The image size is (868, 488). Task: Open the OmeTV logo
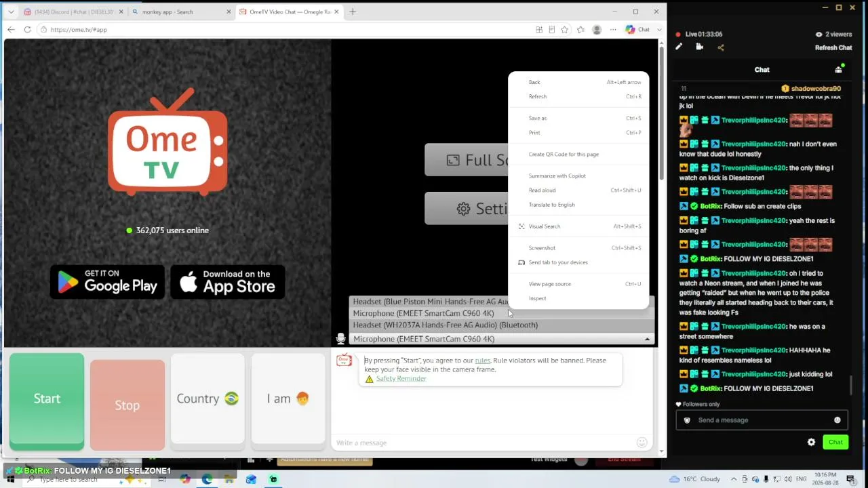pyautogui.click(x=167, y=143)
